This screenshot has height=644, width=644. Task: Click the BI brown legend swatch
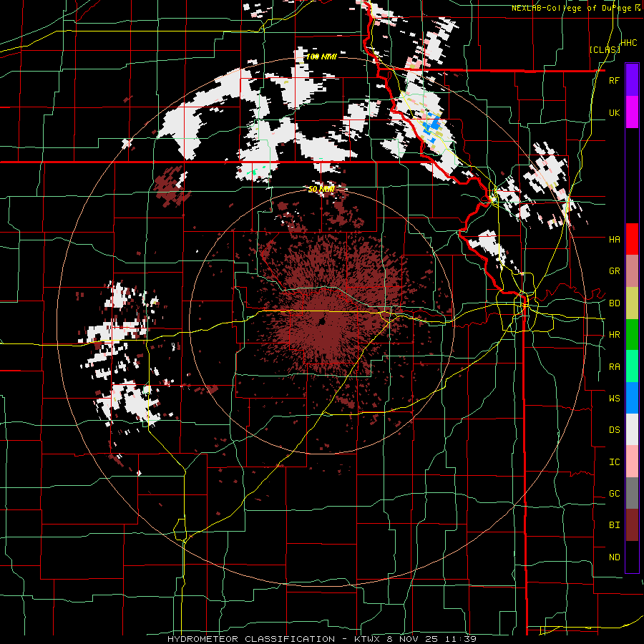pyautogui.click(x=632, y=525)
